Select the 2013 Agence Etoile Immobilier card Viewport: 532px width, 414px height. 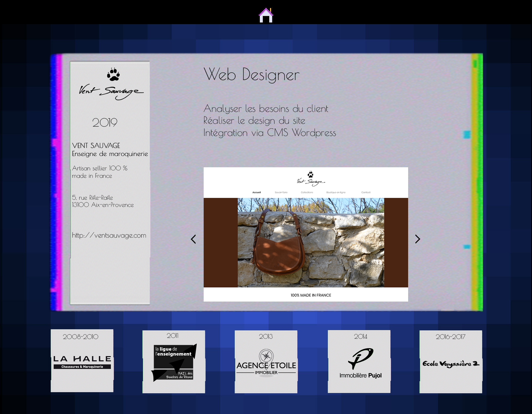[x=266, y=362]
